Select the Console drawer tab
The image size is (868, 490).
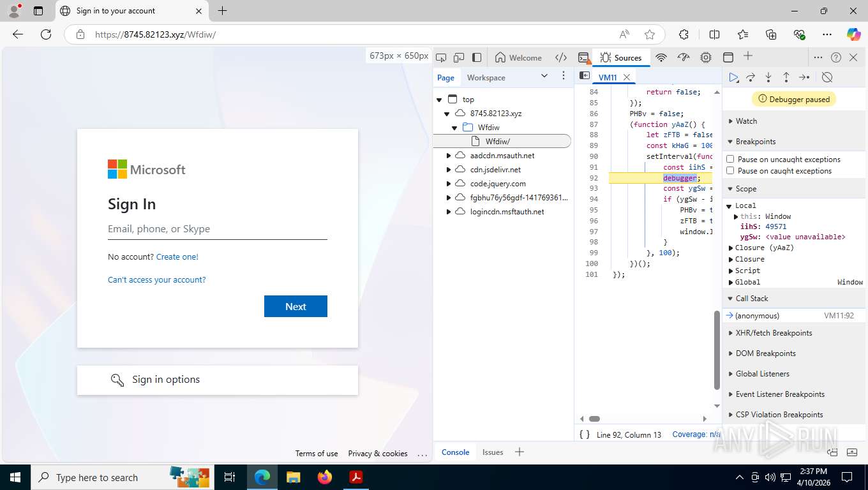pyautogui.click(x=455, y=452)
